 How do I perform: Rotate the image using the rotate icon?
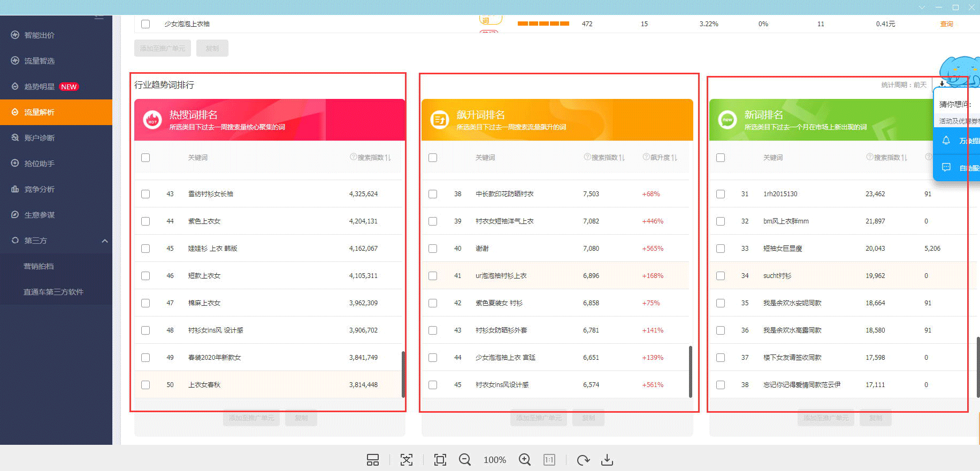pyautogui.click(x=583, y=460)
